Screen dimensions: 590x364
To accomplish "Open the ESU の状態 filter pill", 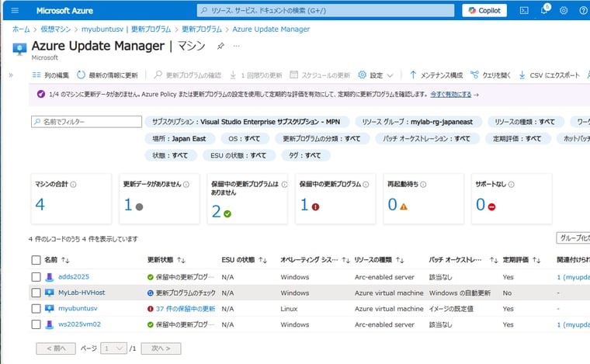I will (239, 155).
